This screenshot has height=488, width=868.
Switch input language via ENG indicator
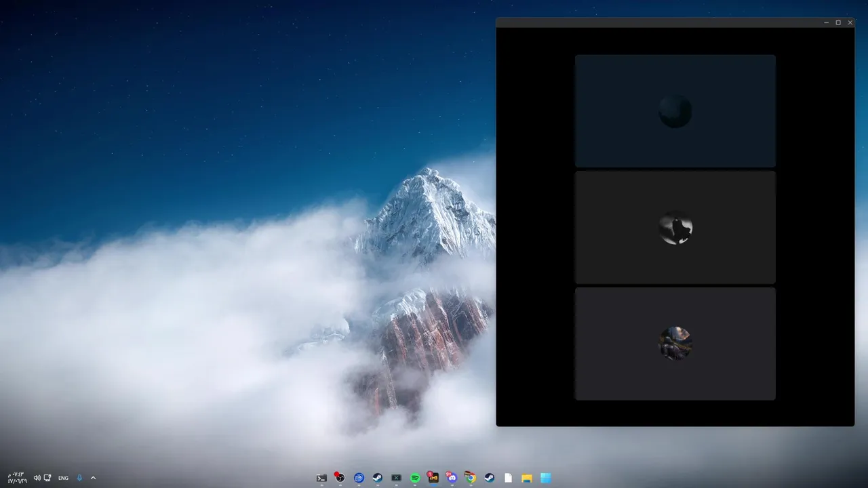(63, 478)
